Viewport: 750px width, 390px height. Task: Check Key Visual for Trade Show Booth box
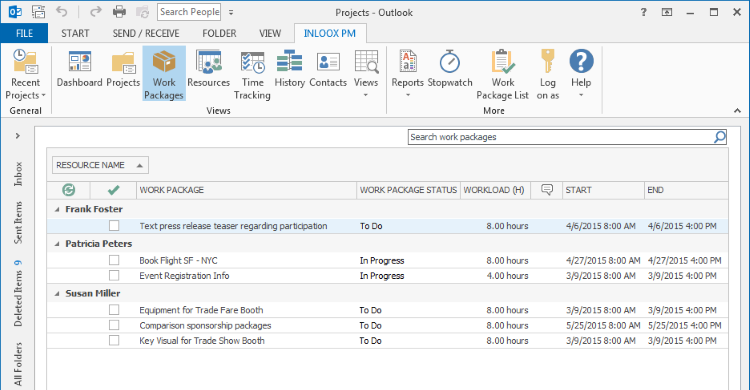(114, 340)
